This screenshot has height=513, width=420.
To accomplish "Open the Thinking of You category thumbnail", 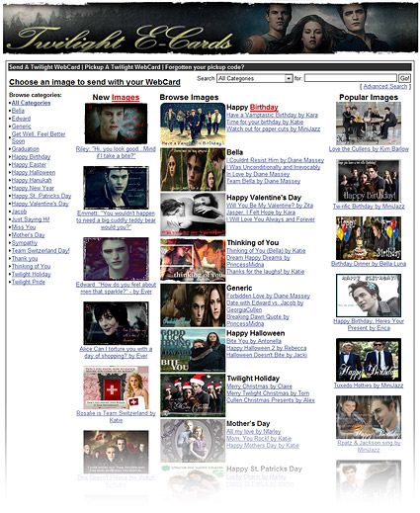I will point(193,260).
